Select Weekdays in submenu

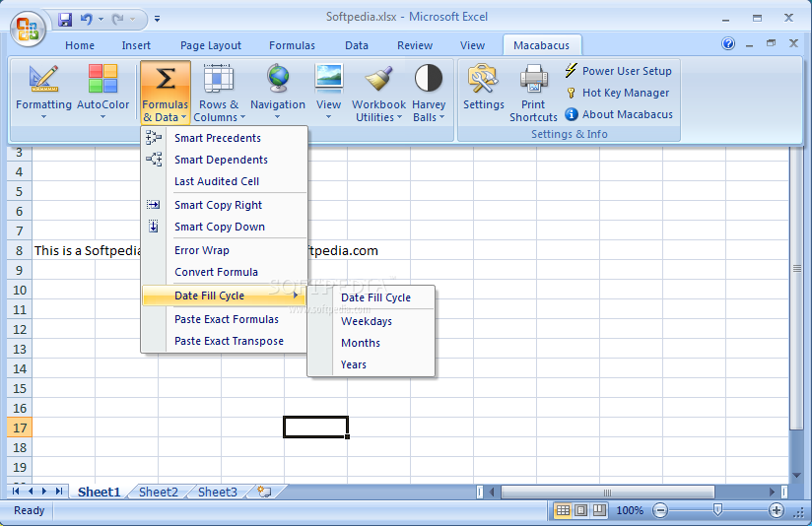pos(371,321)
